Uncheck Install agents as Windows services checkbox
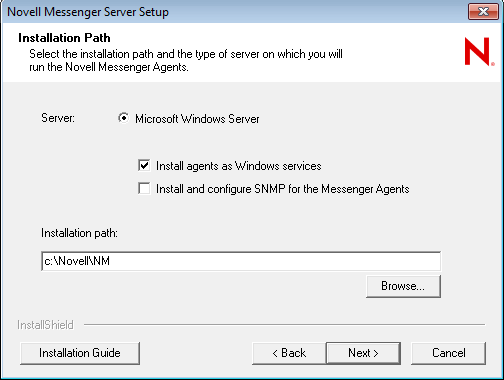The width and height of the screenshot is (504, 380). (144, 165)
